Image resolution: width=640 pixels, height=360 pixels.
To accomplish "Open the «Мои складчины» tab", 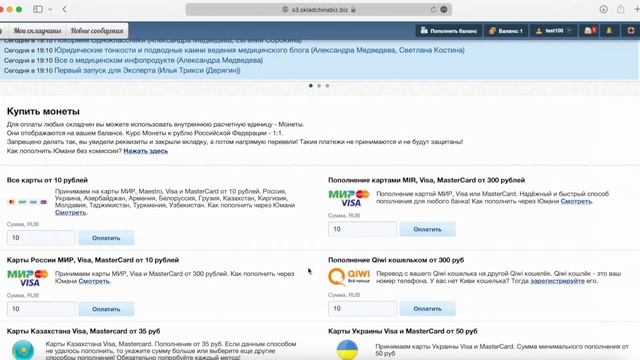I will (37, 31).
